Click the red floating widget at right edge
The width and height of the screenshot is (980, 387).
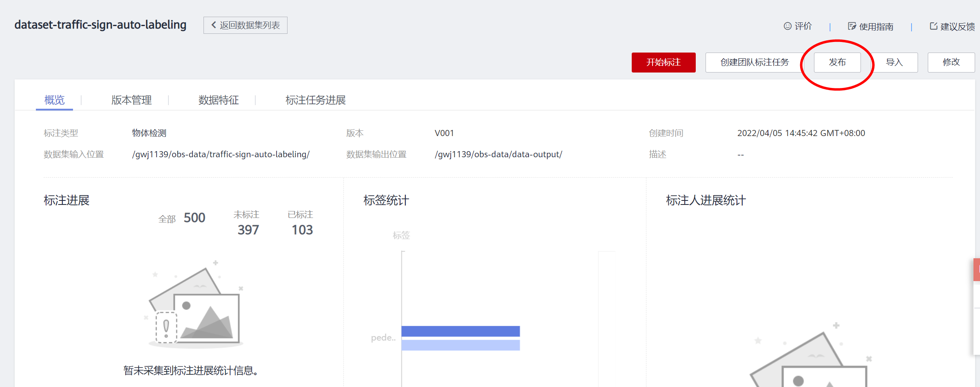coord(977,270)
